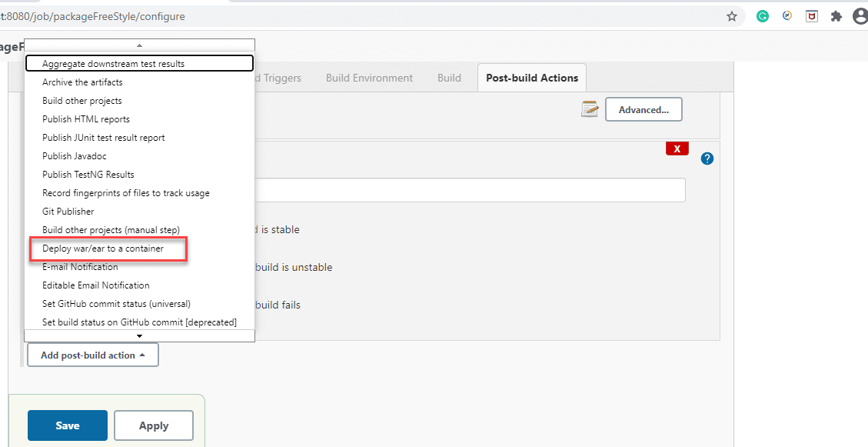The height and width of the screenshot is (447, 868).
Task: Click the Advanced... button
Action: pos(644,110)
